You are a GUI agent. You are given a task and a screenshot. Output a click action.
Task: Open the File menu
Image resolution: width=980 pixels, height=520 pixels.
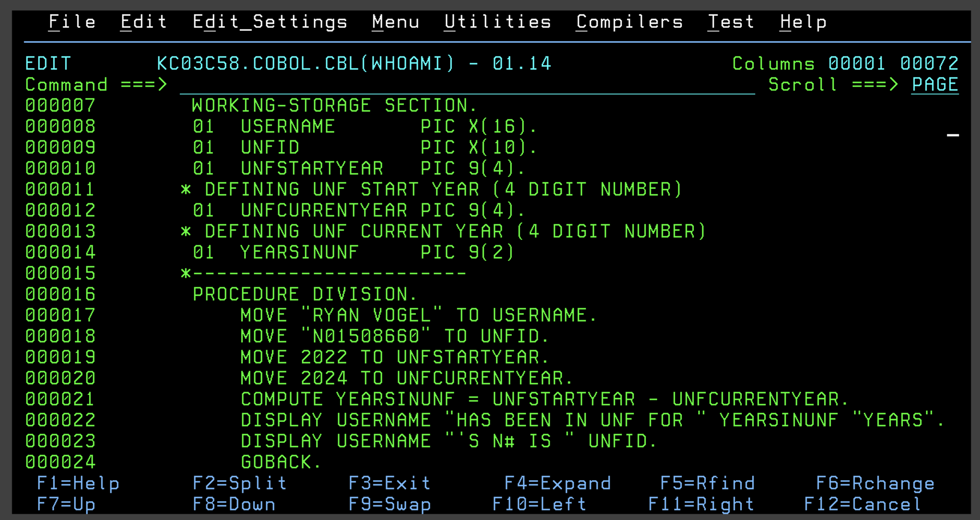point(72,22)
